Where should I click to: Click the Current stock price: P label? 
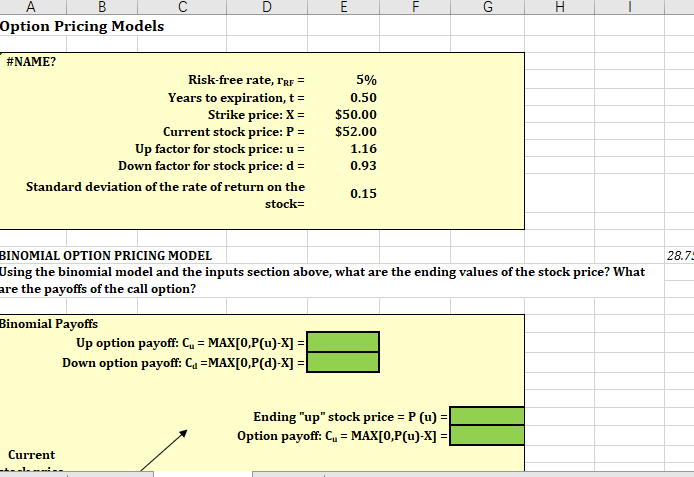(x=234, y=132)
